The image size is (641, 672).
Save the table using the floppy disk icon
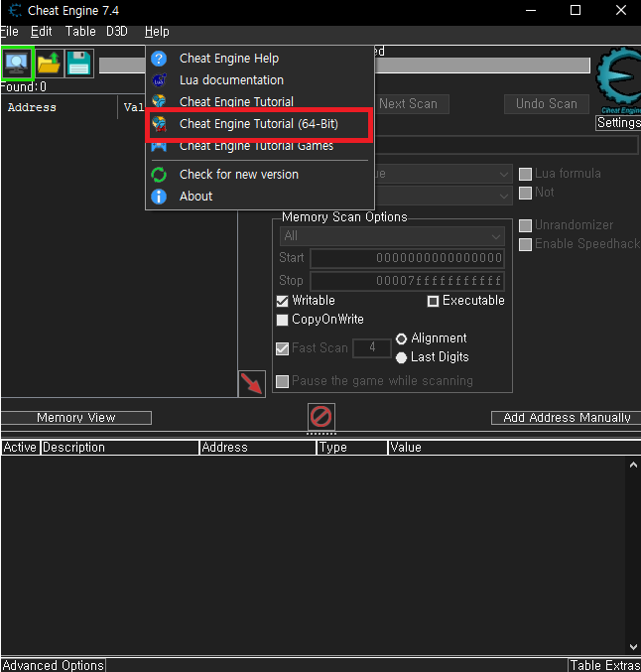coord(79,64)
